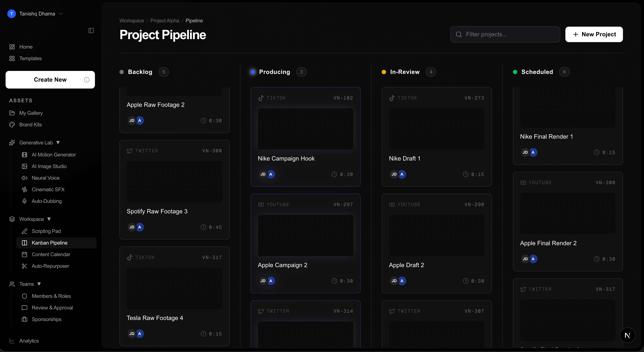This screenshot has width=644, height=352.
Task: Click the VN-273 card ID label
Action: tap(474, 98)
